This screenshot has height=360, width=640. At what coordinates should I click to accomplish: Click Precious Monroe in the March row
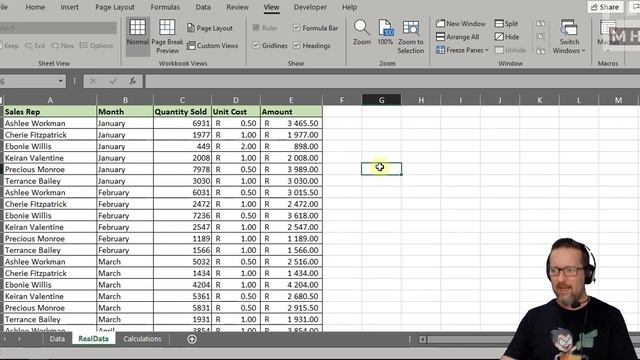point(50,308)
